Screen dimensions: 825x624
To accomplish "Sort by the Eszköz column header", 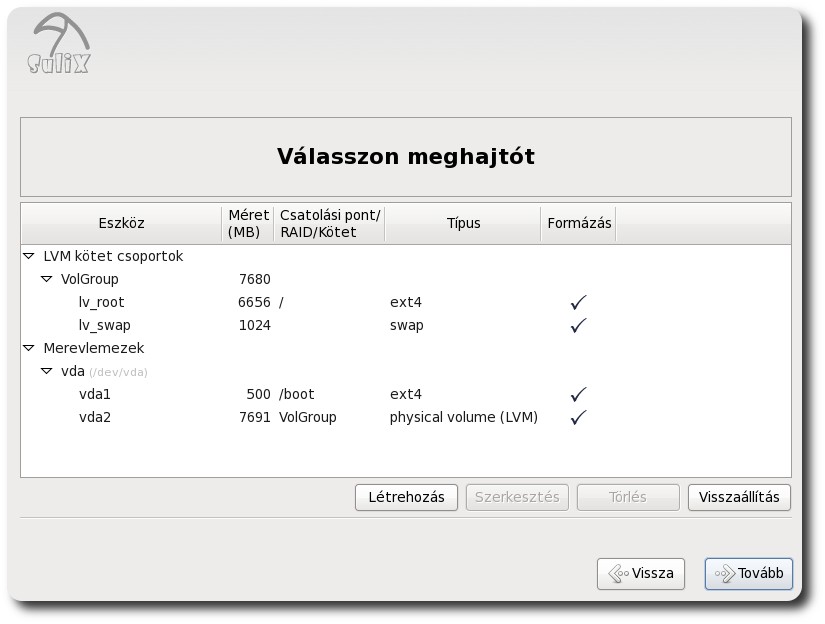I will coord(122,223).
